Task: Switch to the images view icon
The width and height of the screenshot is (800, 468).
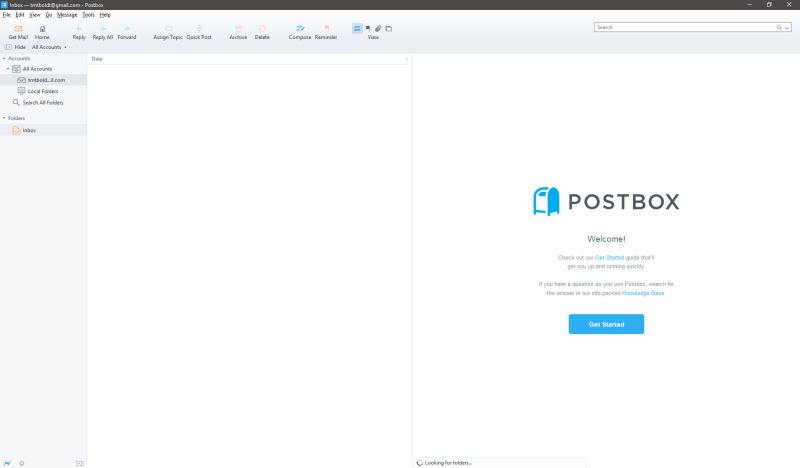Action: tap(389, 29)
